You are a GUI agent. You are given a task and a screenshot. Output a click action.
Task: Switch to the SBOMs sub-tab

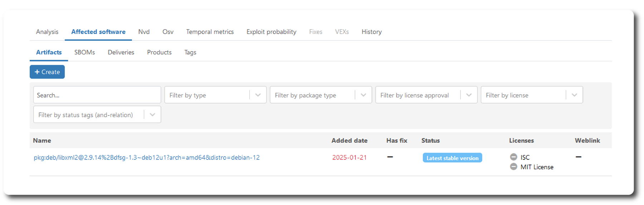click(84, 52)
